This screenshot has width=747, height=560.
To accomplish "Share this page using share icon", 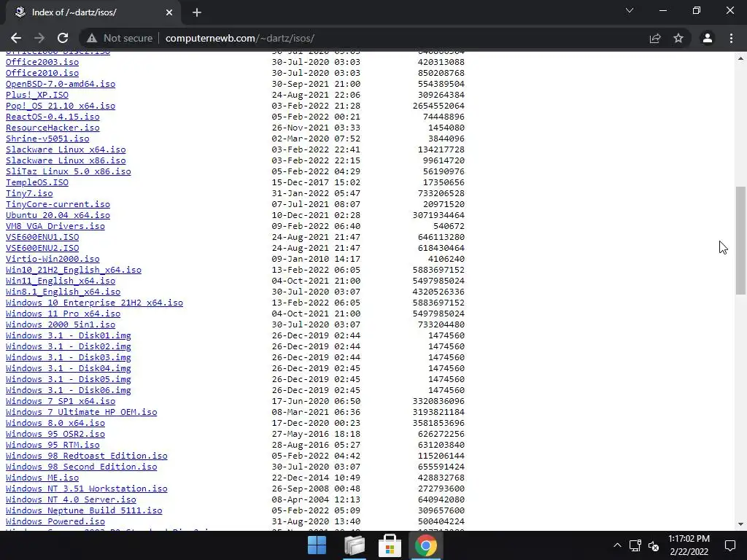I will [655, 38].
